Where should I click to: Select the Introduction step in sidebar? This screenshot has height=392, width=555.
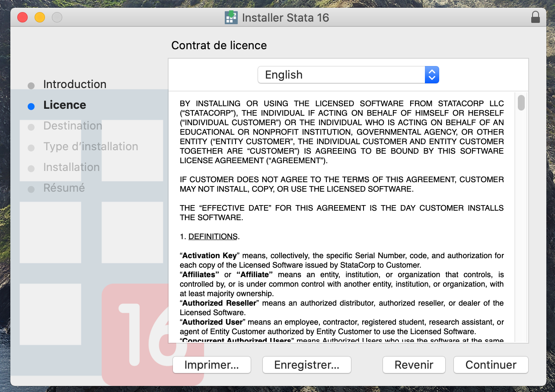(75, 84)
